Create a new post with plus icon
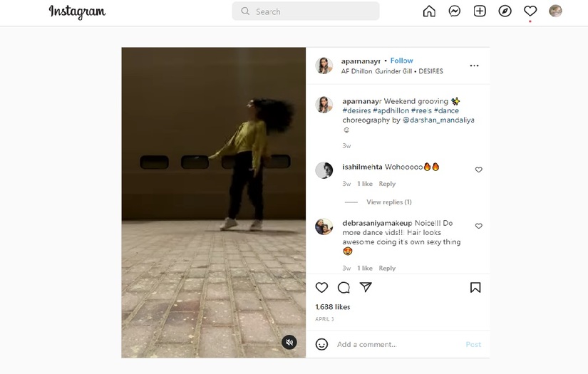The image size is (588, 374). 480,11
